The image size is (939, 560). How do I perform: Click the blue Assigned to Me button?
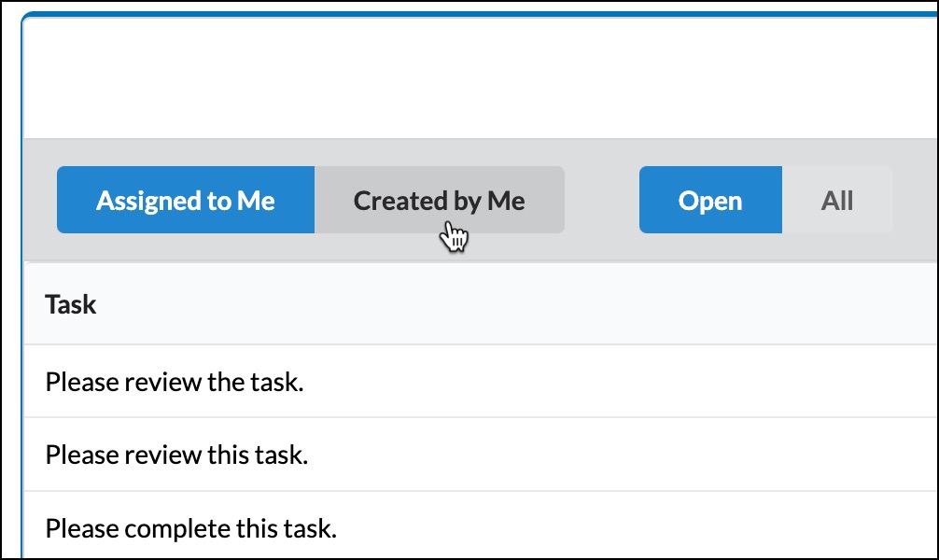(x=186, y=200)
